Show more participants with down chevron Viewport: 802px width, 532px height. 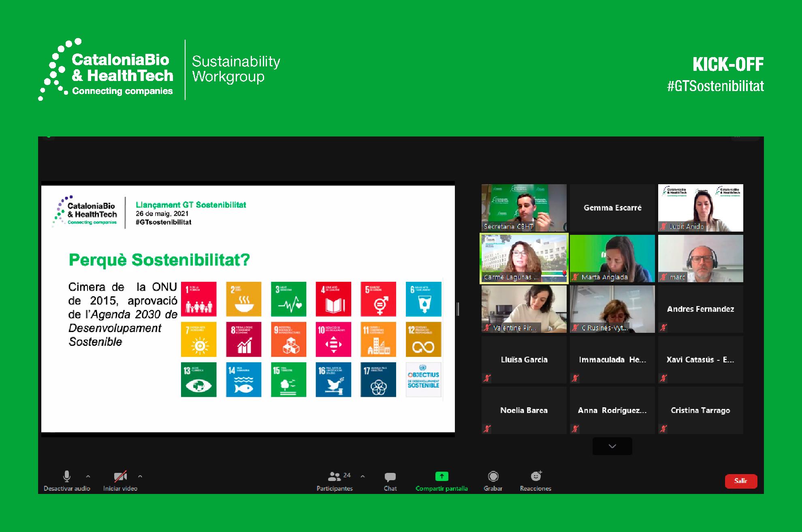[x=612, y=446]
